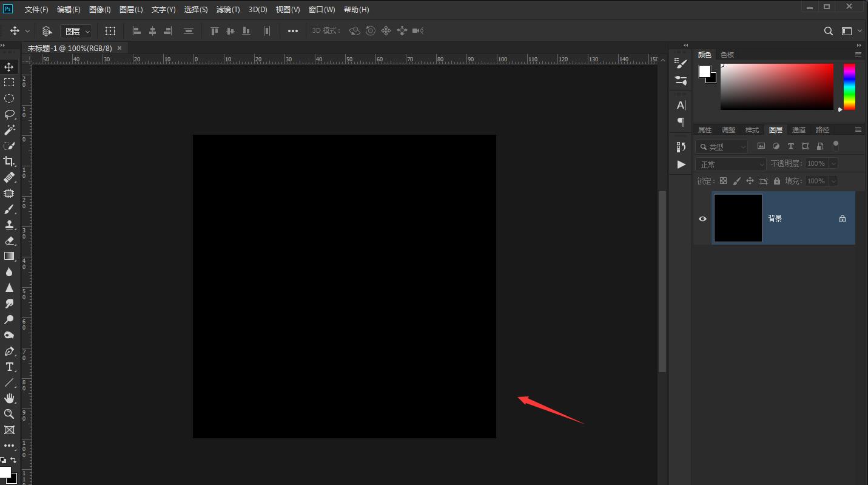Click the 背景 layer thumbnail
Image resolution: width=868 pixels, height=485 pixels.
click(738, 218)
